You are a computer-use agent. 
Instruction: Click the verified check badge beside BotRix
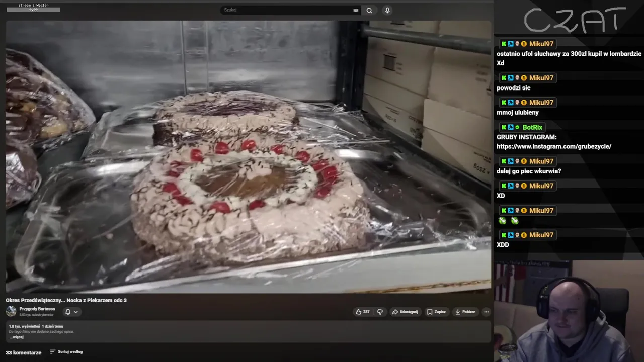coord(517,127)
